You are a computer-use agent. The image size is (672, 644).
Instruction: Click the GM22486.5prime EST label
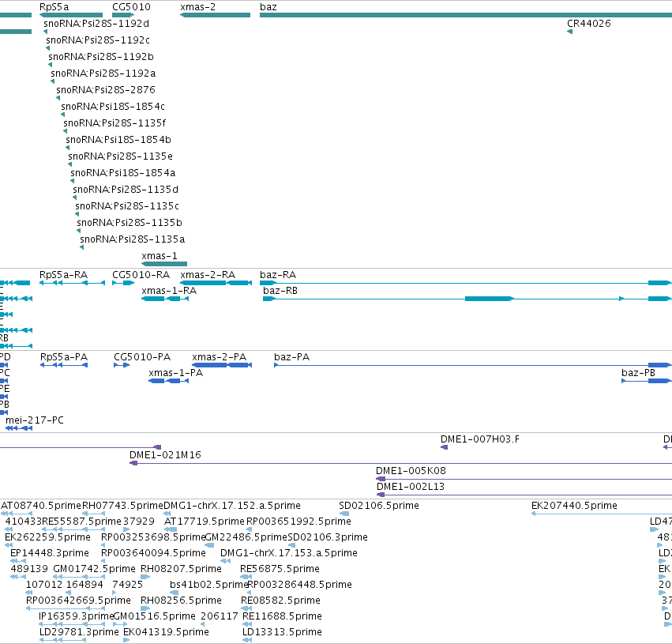coord(246,537)
